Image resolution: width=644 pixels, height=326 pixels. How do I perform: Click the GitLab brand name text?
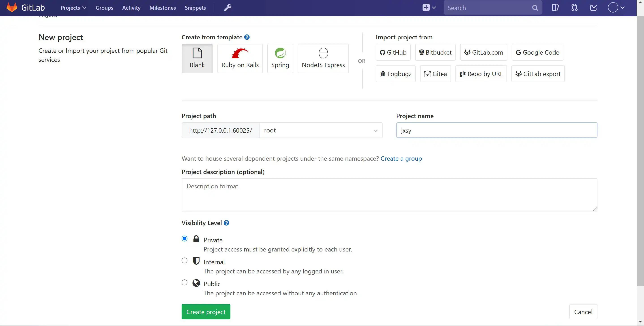(x=33, y=7)
